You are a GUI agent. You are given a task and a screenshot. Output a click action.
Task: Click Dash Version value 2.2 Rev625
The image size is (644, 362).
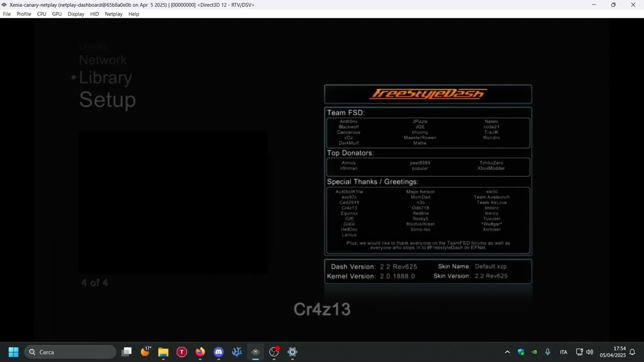[x=398, y=266]
